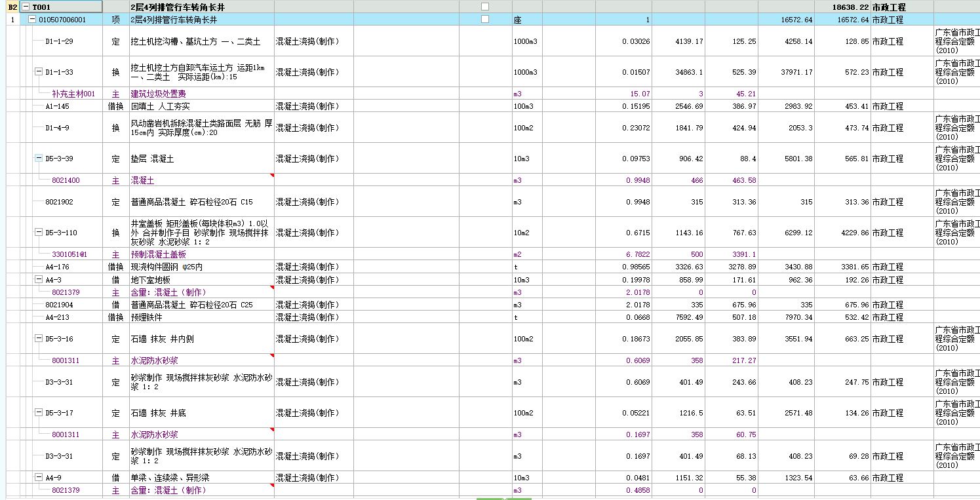Collapse the D5-3-17 quota row
The image size is (980, 500).
[x=39, y=413]
